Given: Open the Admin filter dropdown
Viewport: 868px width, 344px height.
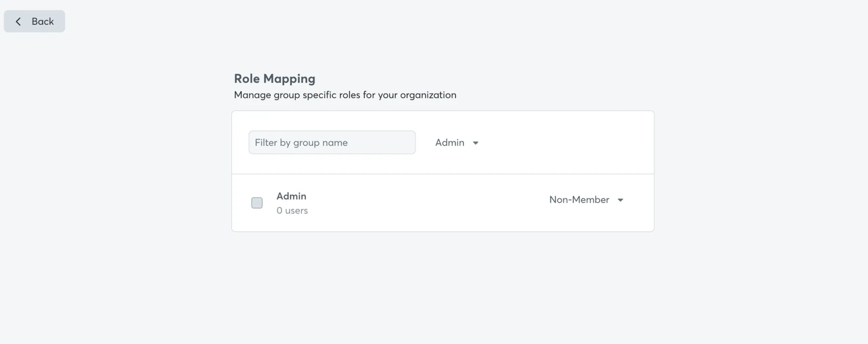Looking at the screenshot, I should coord(456,143).
